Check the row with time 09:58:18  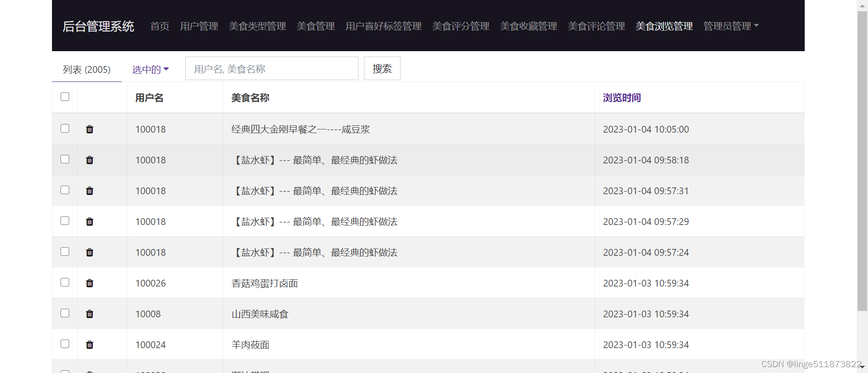[65, 159]
